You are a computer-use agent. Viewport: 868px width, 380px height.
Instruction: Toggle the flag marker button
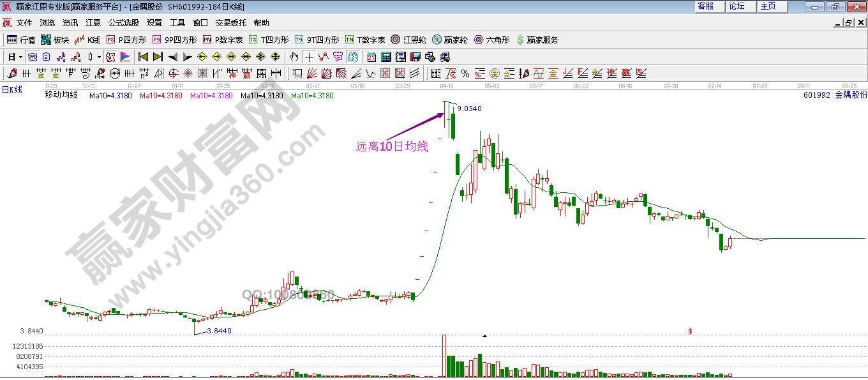coord(125,57)
